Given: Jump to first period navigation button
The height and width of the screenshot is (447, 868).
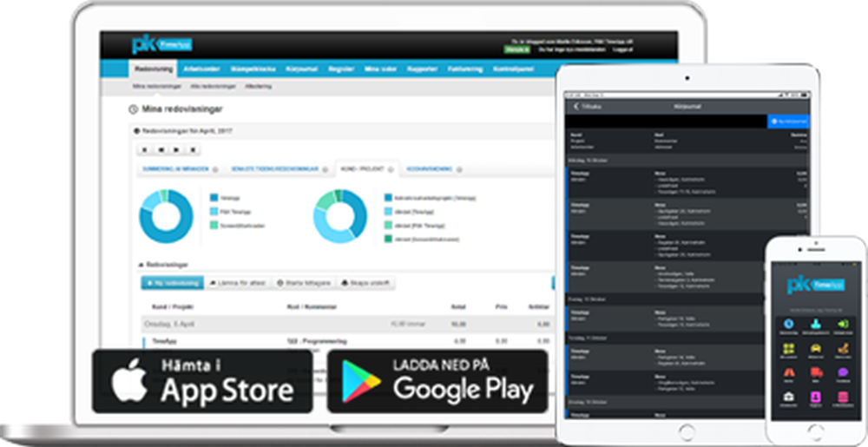Looking at the screenshot, I should [145, 149].
